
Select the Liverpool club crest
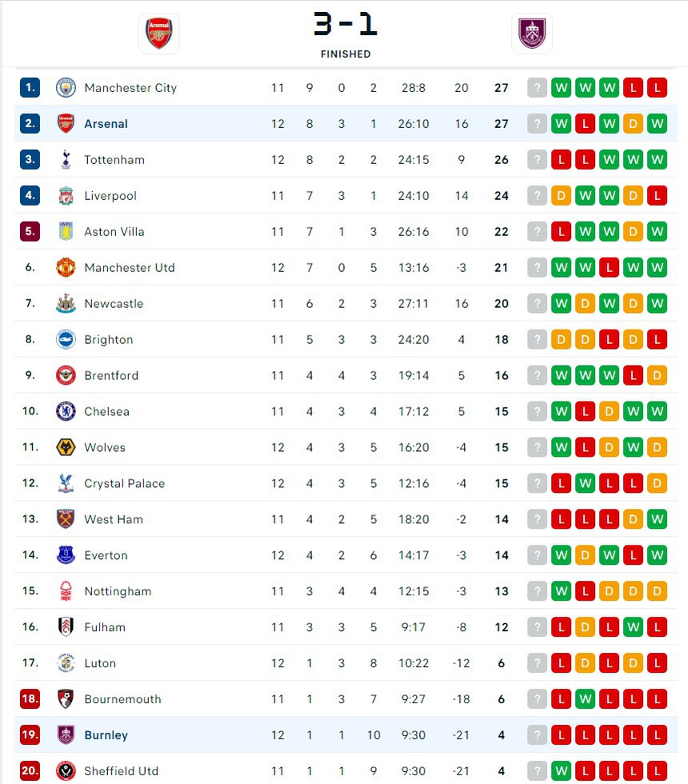tap(66, 195)
